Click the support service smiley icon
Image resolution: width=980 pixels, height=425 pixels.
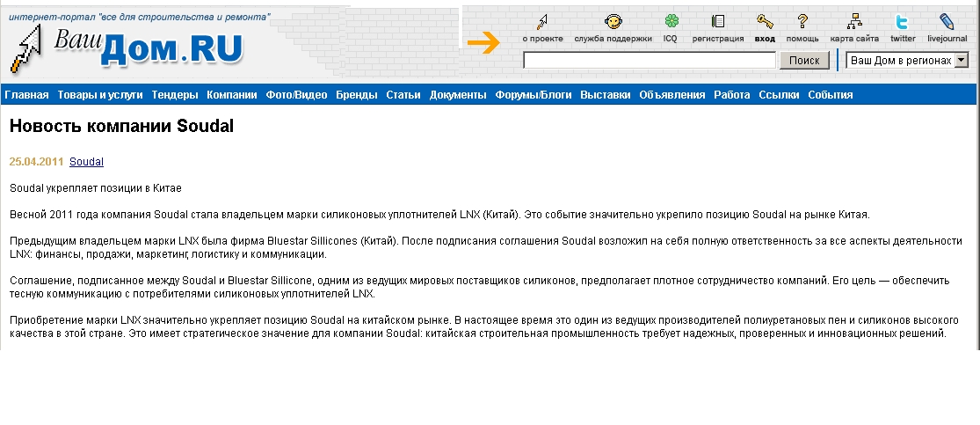[x=613, y=22]
